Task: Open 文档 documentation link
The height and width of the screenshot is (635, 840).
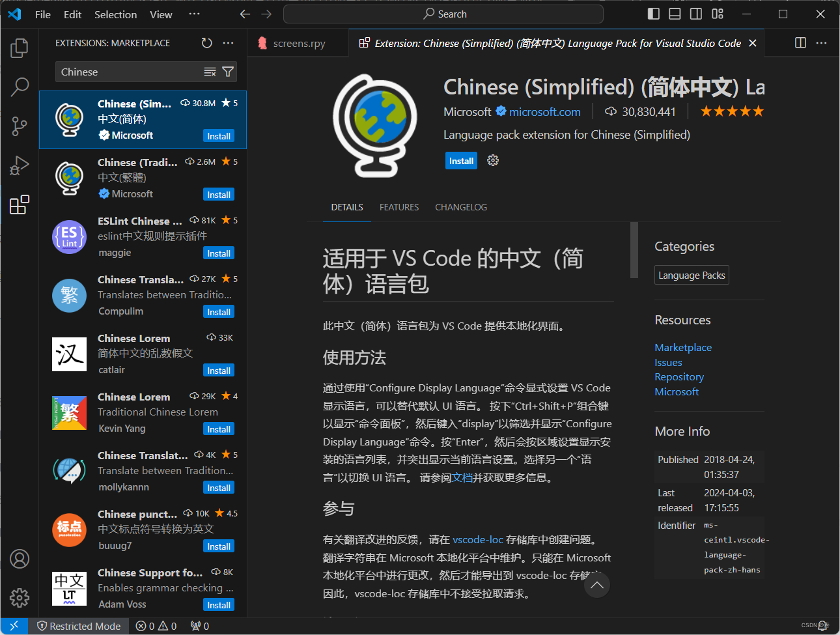Action: [462, 478]
